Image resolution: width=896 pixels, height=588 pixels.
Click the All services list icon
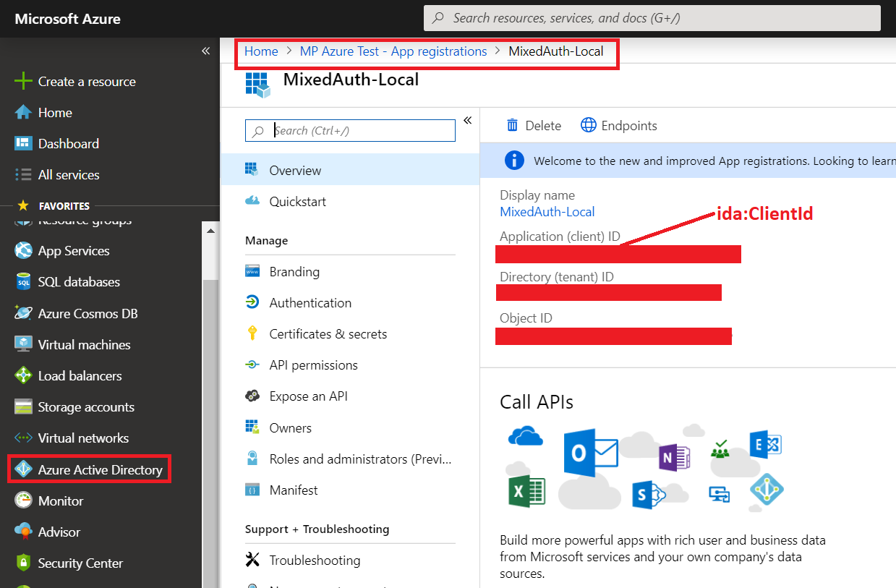23,174
